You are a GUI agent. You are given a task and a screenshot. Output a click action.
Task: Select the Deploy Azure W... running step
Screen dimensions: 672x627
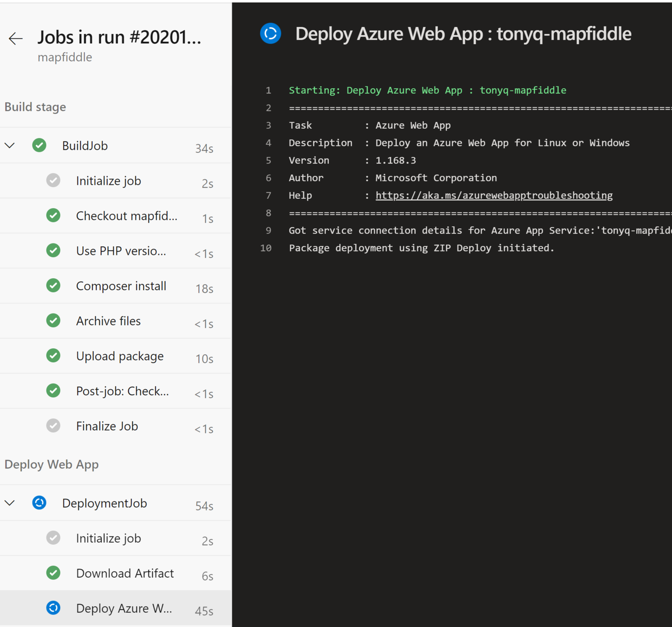click(116, 608)
